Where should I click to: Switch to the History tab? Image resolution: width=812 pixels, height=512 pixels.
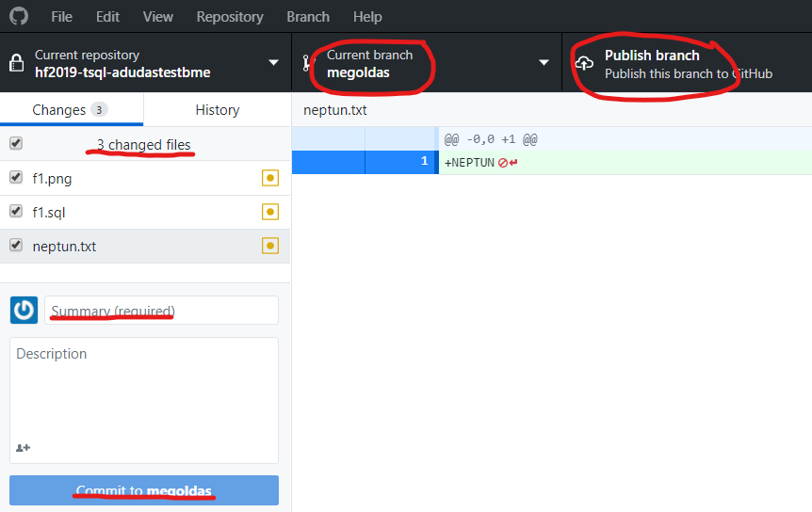217,110
